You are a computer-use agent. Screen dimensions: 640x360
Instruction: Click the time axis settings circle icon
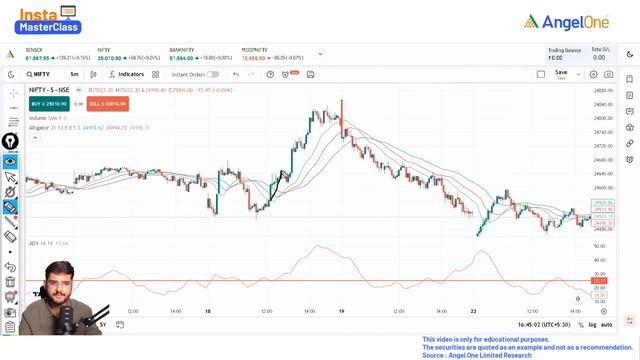click(604, 311)
